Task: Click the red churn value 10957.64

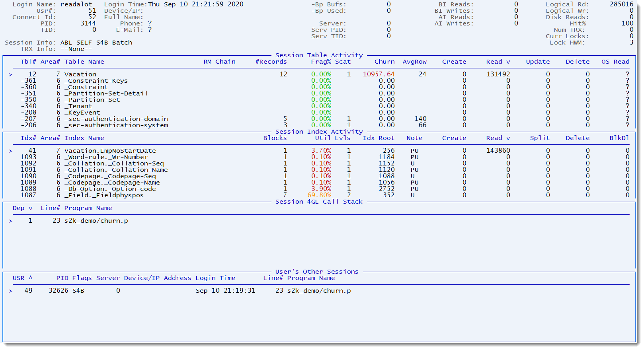Action: click(x=378, y=74)
